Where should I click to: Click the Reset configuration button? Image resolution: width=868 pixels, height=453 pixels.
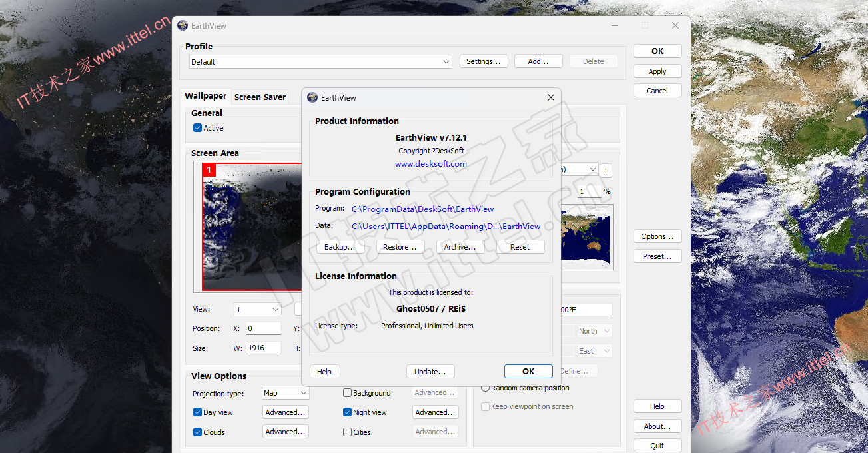pyautogui.click(x=520, y=247)
